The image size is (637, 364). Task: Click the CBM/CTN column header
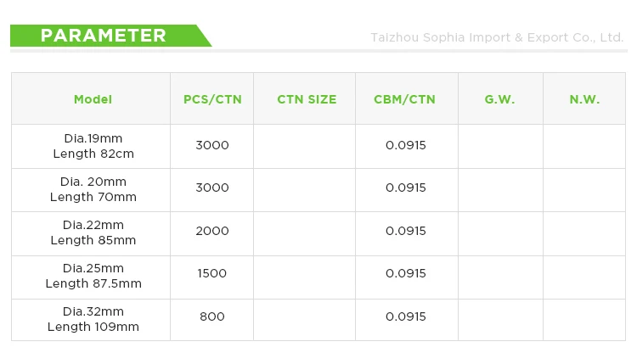click(404, 99)
